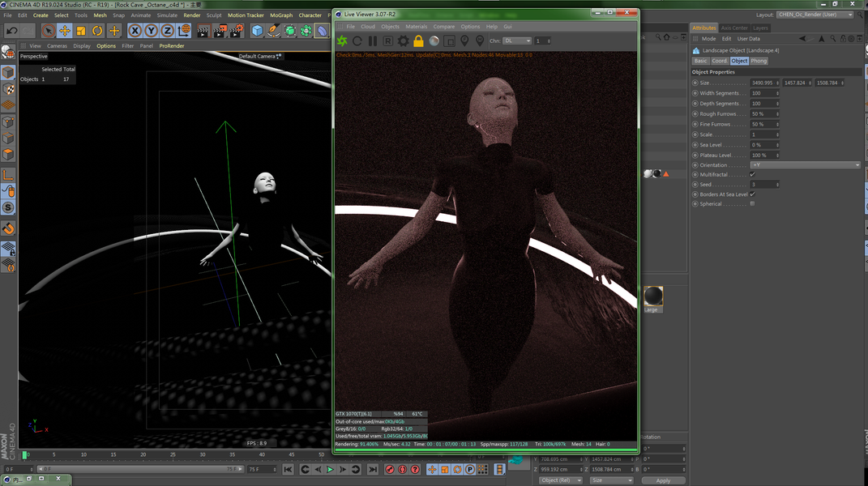Click Width Segments value field
Image resolution: width=868 pixels, height=486 pixels.
tap(763, 93)
